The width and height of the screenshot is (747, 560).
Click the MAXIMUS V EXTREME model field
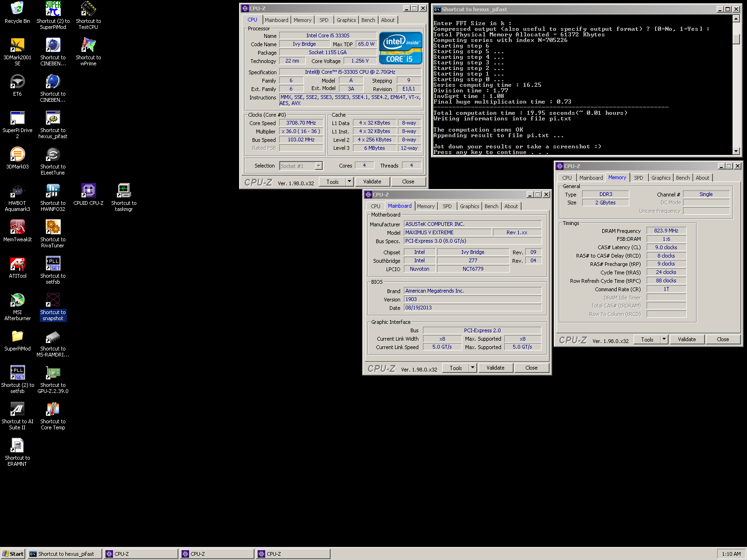(448, 232)
